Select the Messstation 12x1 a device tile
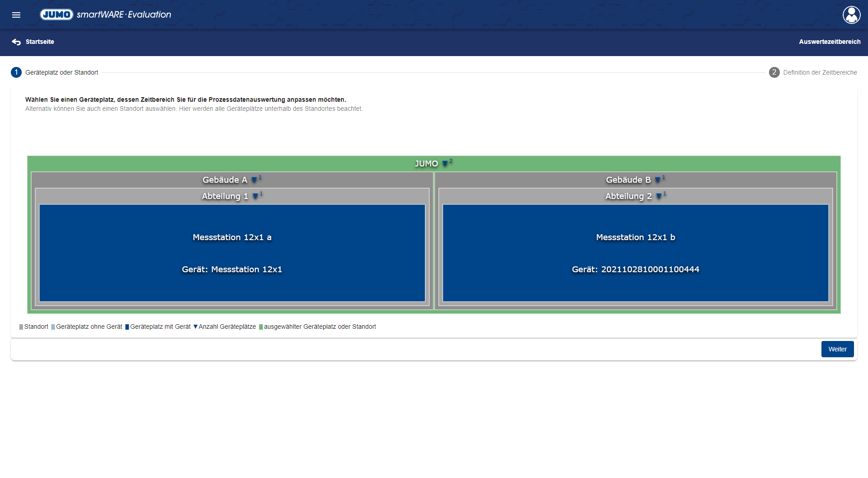 click(x=232, y=253)
